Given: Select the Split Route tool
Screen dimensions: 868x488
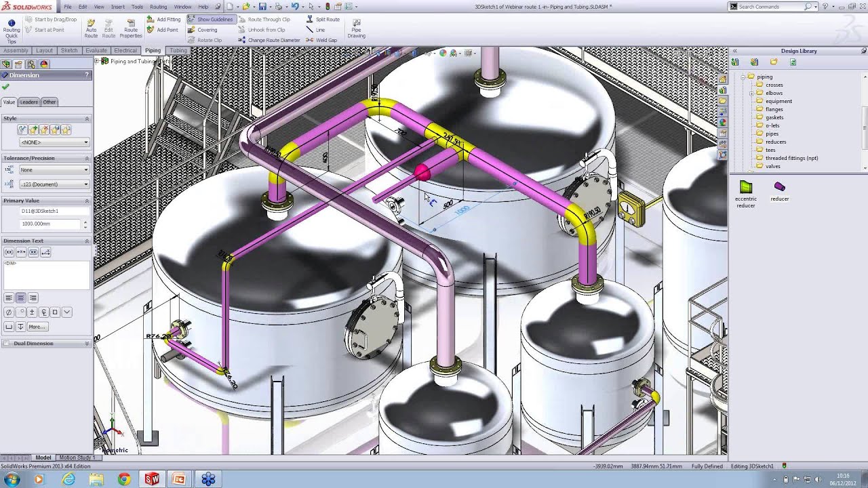Looking at the screenshot, I should [323, 20].
